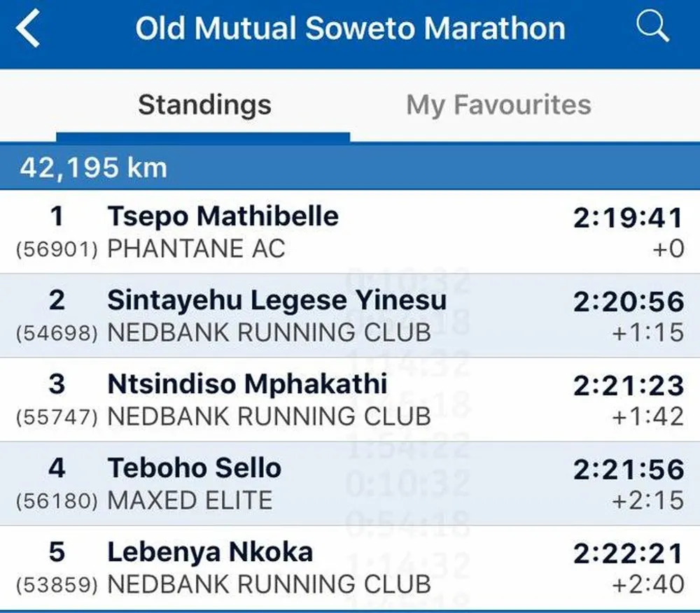Viewport: 700px width, 613px height.
Task: Open My Favourites tab
Action: [x=498, y=105]
